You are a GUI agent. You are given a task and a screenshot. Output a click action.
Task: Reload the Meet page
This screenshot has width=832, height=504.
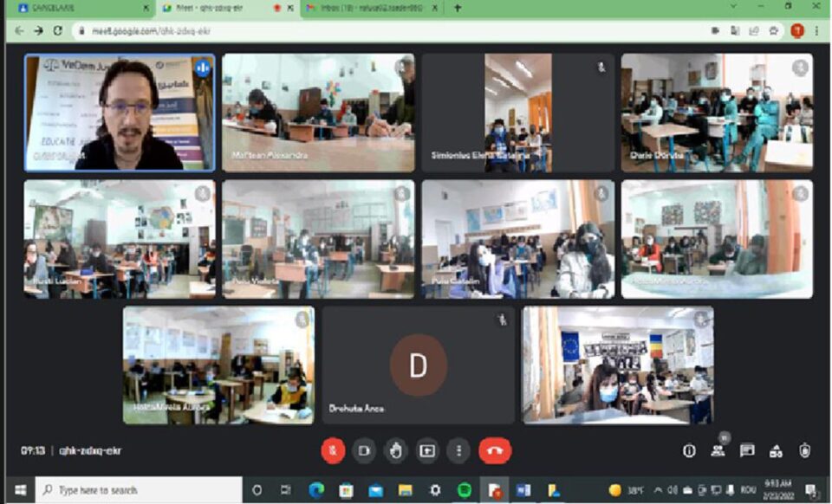57,30
